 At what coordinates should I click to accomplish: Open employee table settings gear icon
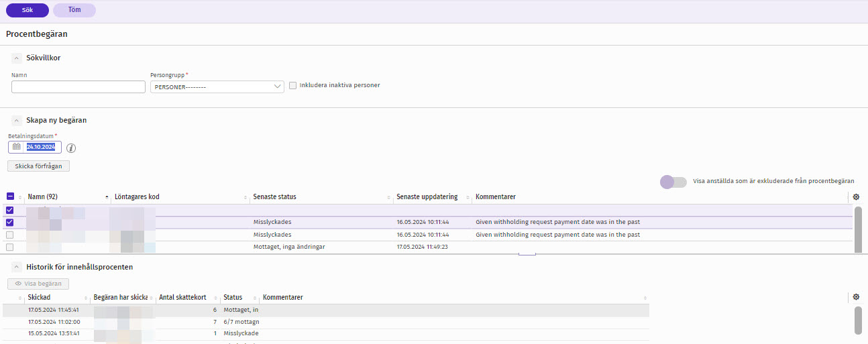(x=856, y=197)
